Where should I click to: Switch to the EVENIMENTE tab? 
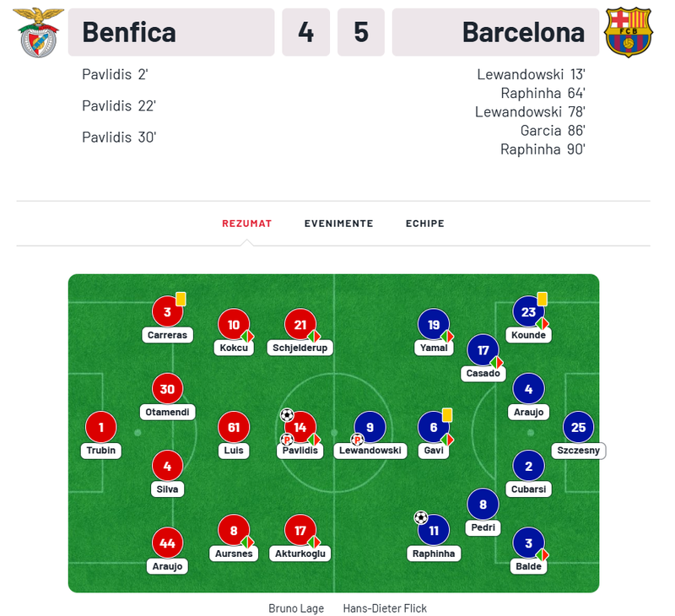pos(339,224)
